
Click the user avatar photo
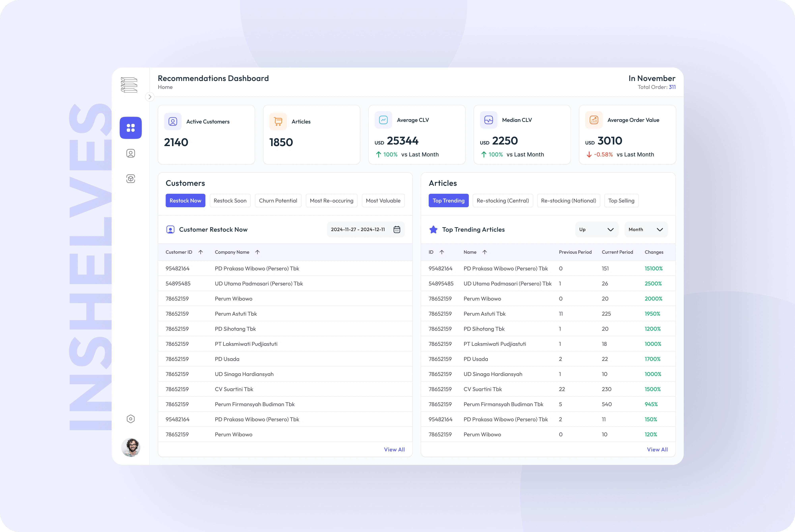coord(131,447)
